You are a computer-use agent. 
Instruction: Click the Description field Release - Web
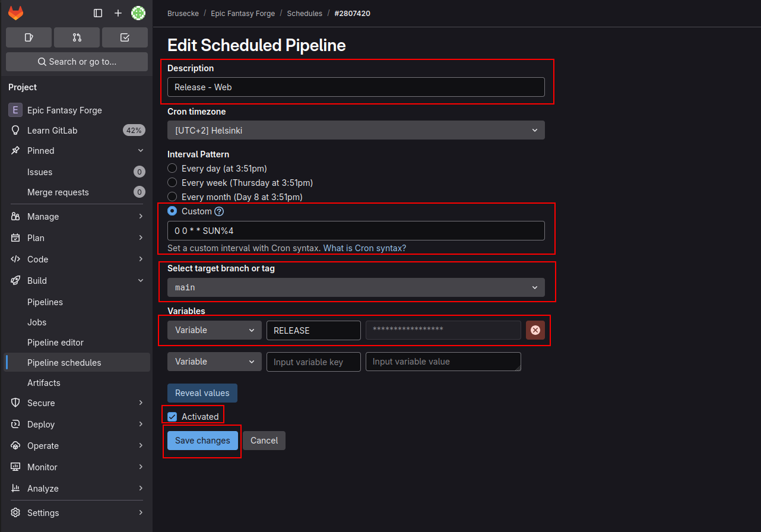click(356, 87)
